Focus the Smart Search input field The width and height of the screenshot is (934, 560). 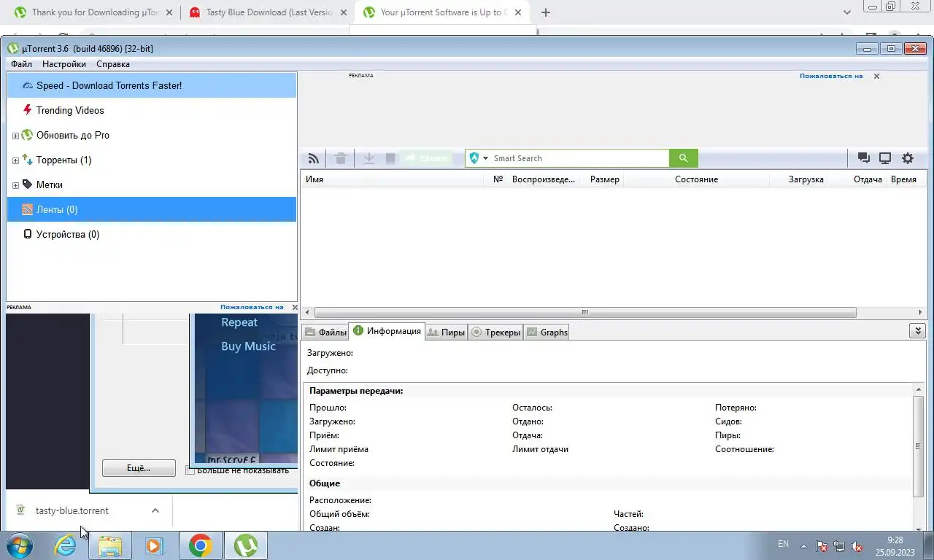point(580,158)
